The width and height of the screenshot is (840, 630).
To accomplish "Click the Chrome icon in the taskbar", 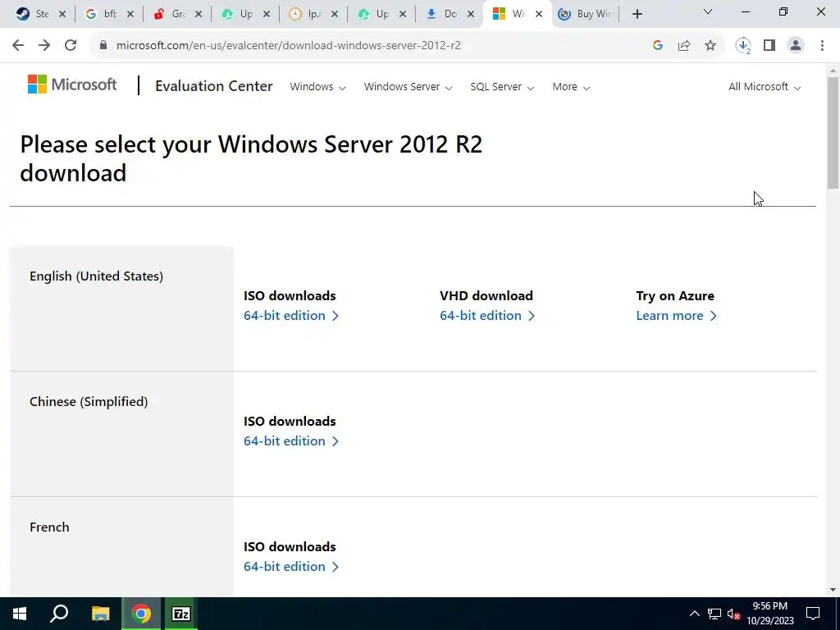I will [141, 614].
